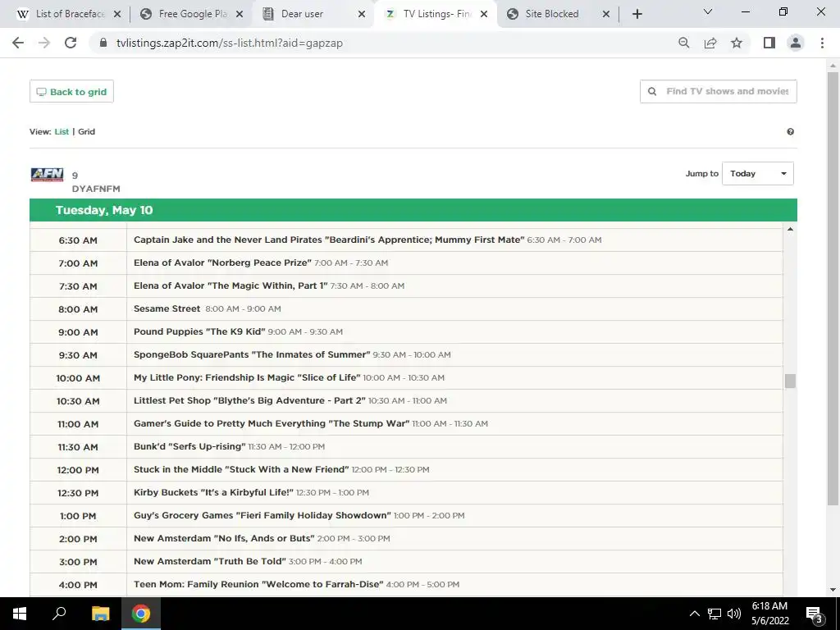Click the browser forward arrow

pos(44,43)
